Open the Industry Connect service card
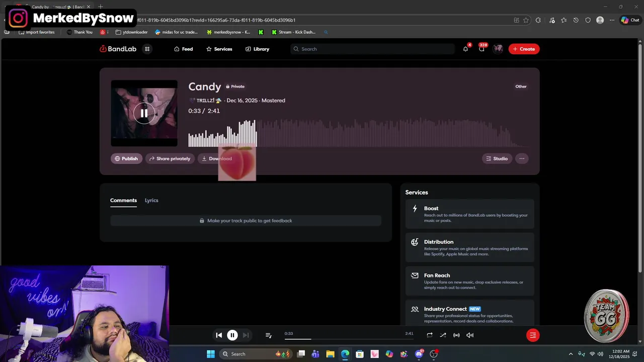This screenshot has width=644, height=362. pyautogui.click(x=470, y=313)
